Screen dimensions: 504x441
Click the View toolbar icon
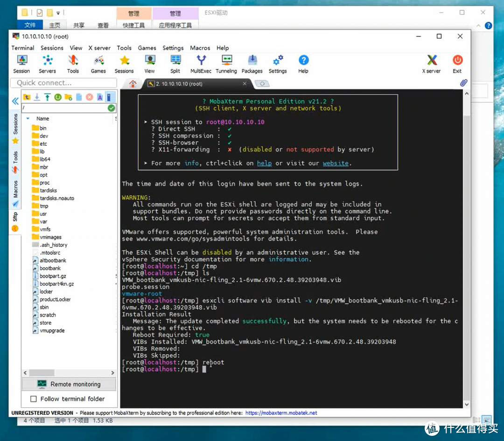[149, 64]
